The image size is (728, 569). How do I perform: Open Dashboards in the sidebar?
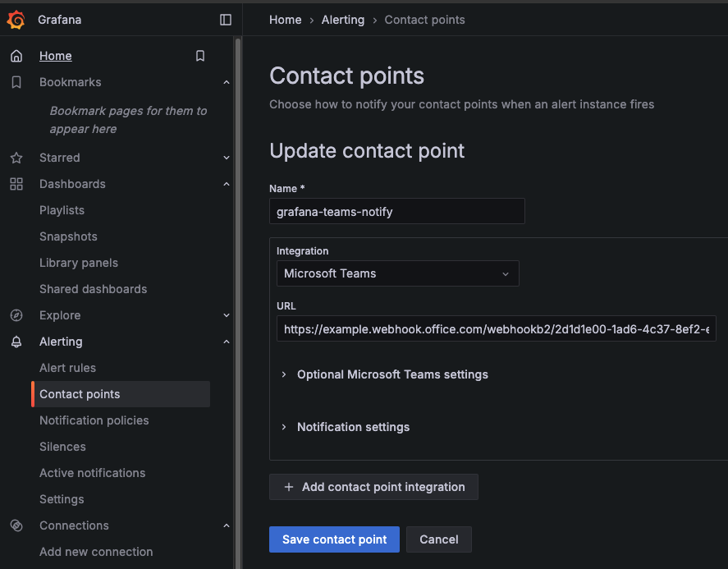pyautogui.click(x=72, y=184)
